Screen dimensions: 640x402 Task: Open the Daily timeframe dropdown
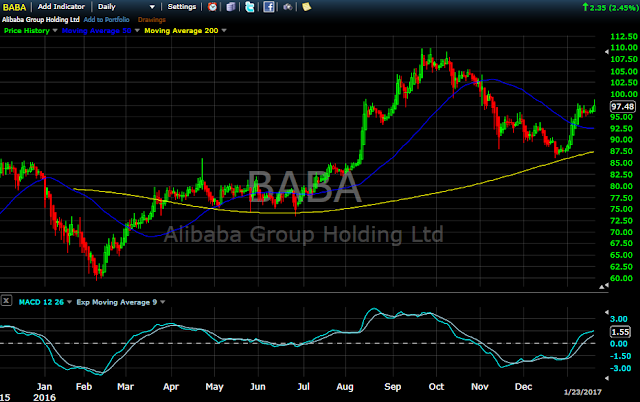point(126,7)
